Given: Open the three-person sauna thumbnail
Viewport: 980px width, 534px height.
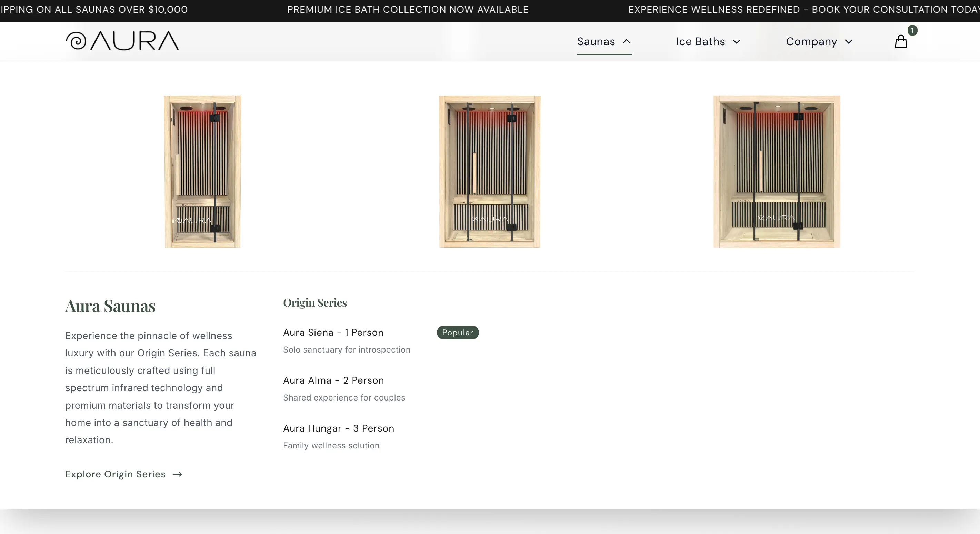Looking at the screenshot, I should click(777, 172).
